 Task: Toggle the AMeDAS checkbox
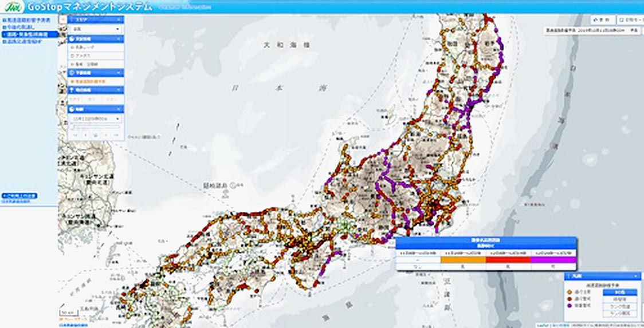point(72,56)
